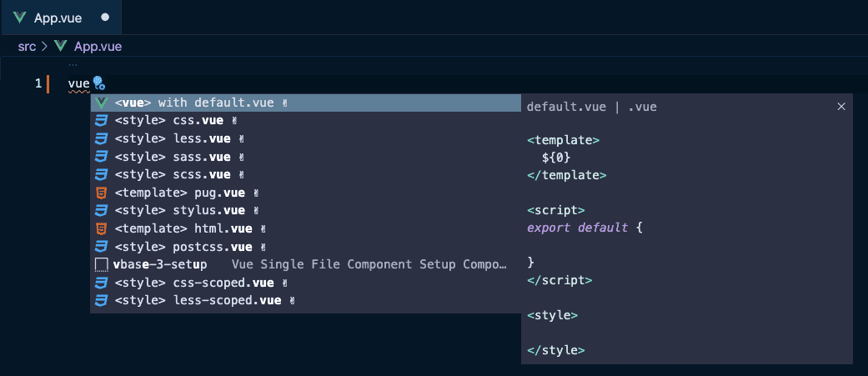Click 'Vue Single File Component Setup' description

tap(369, 264)
